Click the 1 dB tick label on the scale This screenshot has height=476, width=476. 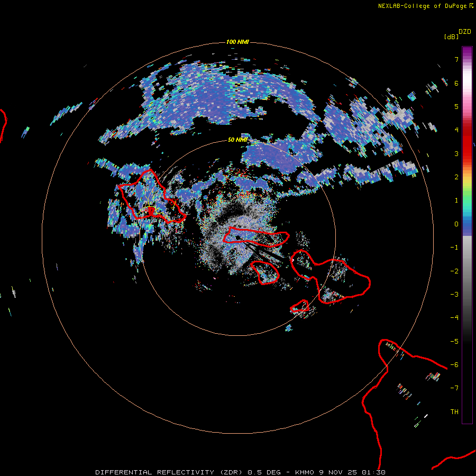tap(456, 200)
